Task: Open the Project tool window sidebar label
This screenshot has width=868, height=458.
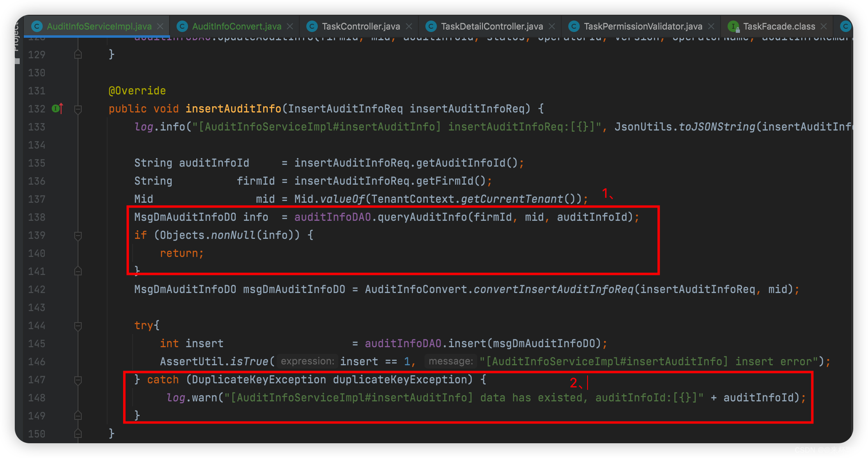Action: pos(16,37)
